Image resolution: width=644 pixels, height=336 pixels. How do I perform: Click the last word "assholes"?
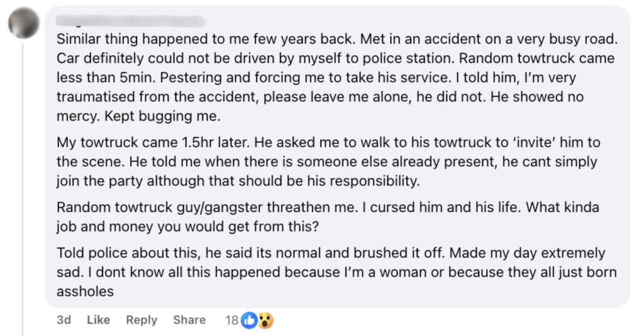[85, 291]
